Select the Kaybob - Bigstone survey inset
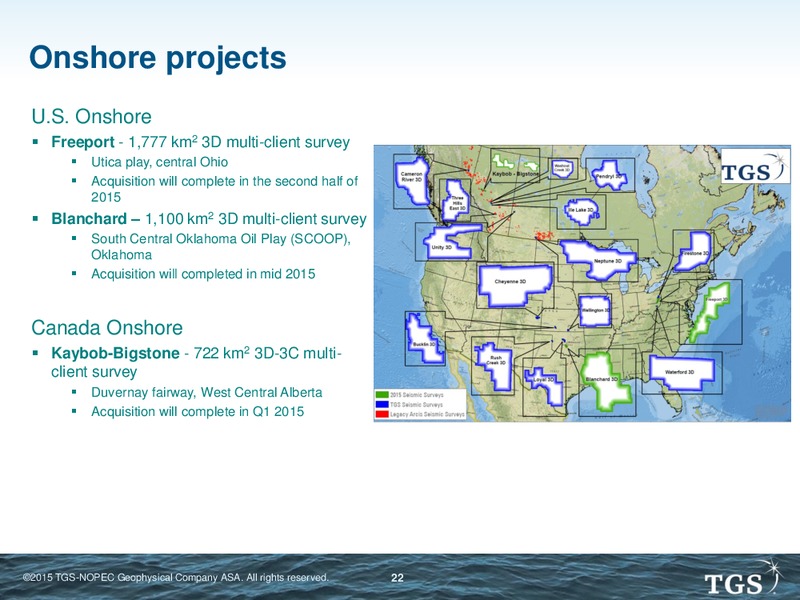 pos(515,164)
